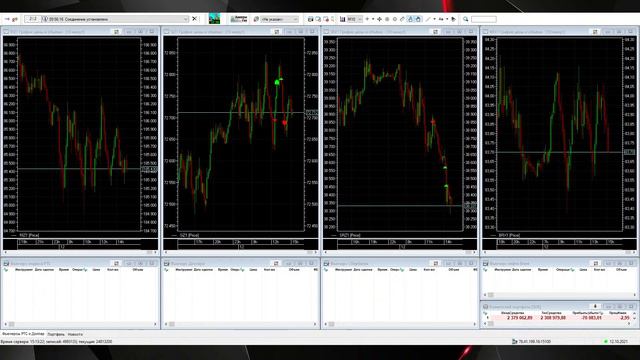The height and width of the screenshot is (360, 640).
Task: Click the circle tool icon in the chart toolbar
Action: click(395, 19)
